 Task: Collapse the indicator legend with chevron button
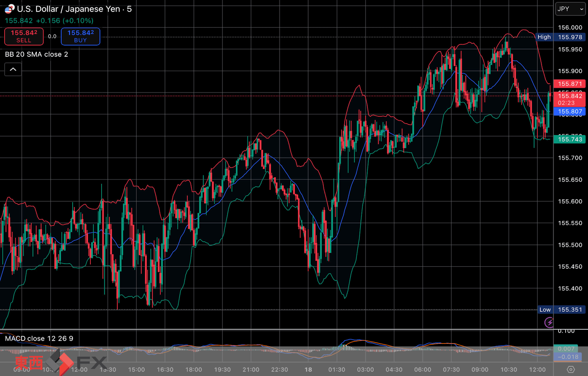pos(13,69)
